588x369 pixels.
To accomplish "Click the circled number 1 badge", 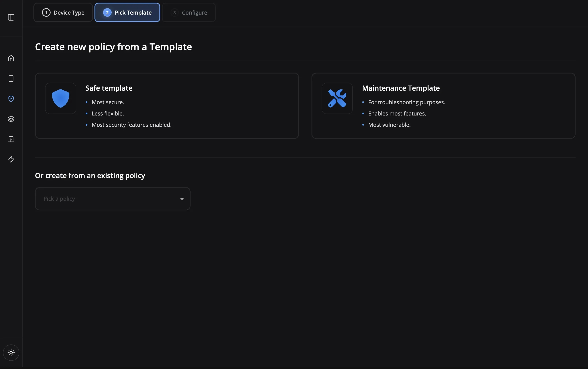I will point(46,12).
